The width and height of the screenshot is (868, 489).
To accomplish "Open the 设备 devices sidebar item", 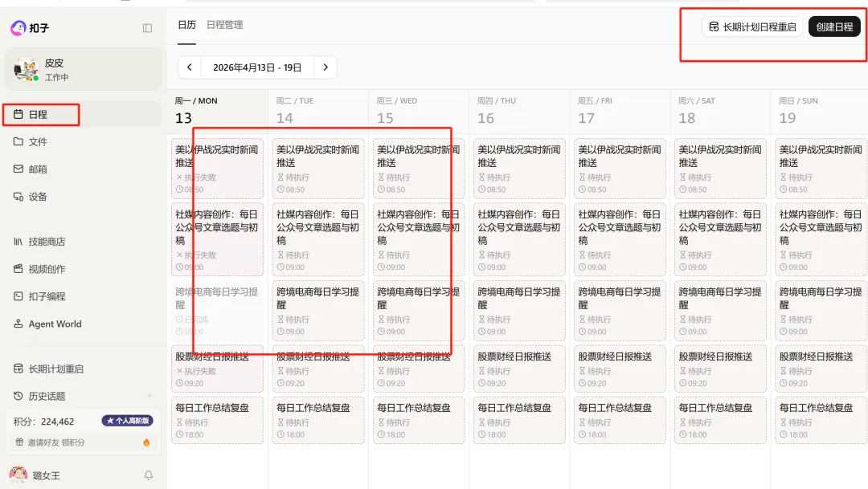I will 83,197.
